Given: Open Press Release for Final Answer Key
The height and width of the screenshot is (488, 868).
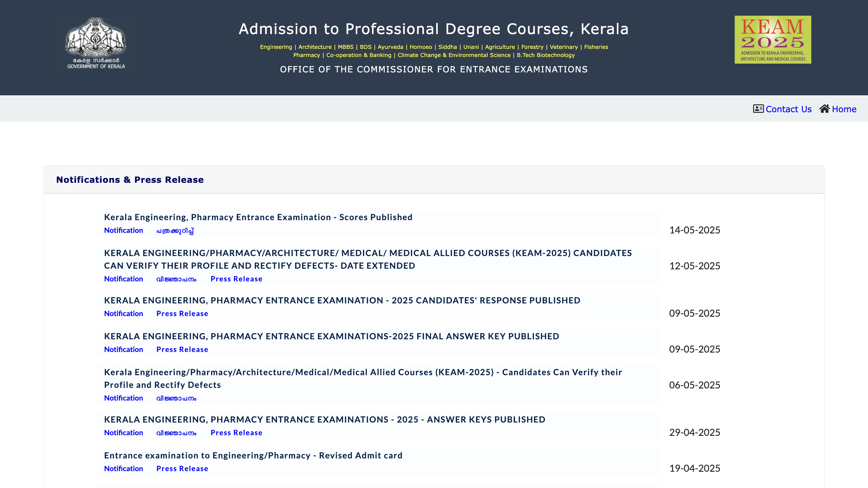Looking at the screenshot, I should pyautogui.click(x=182, y=350).
